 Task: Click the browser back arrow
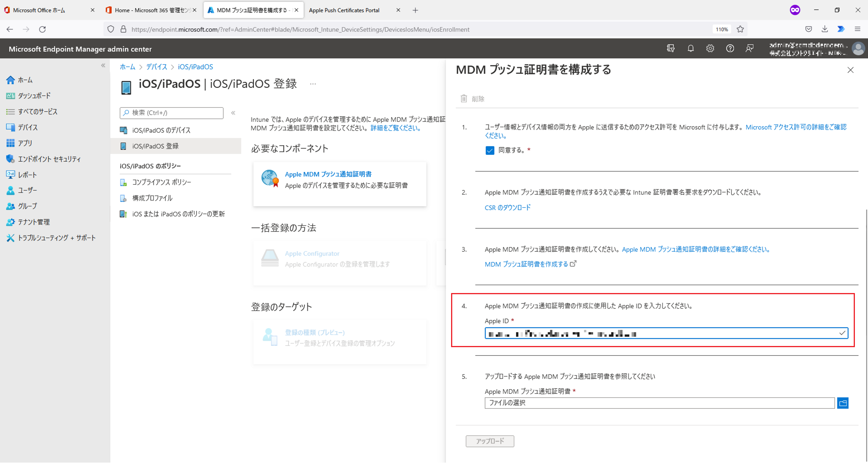click(x=10, y=29)
